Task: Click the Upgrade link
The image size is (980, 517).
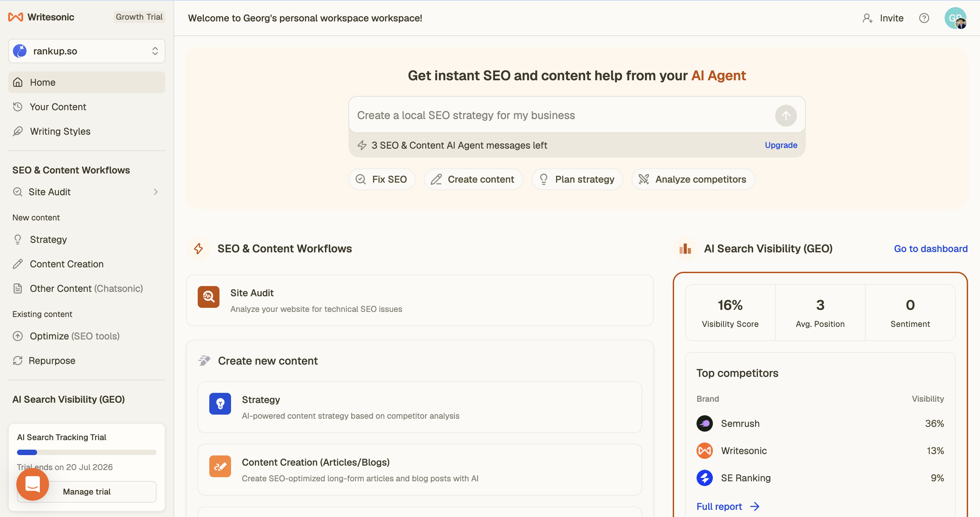Action: 781,145
